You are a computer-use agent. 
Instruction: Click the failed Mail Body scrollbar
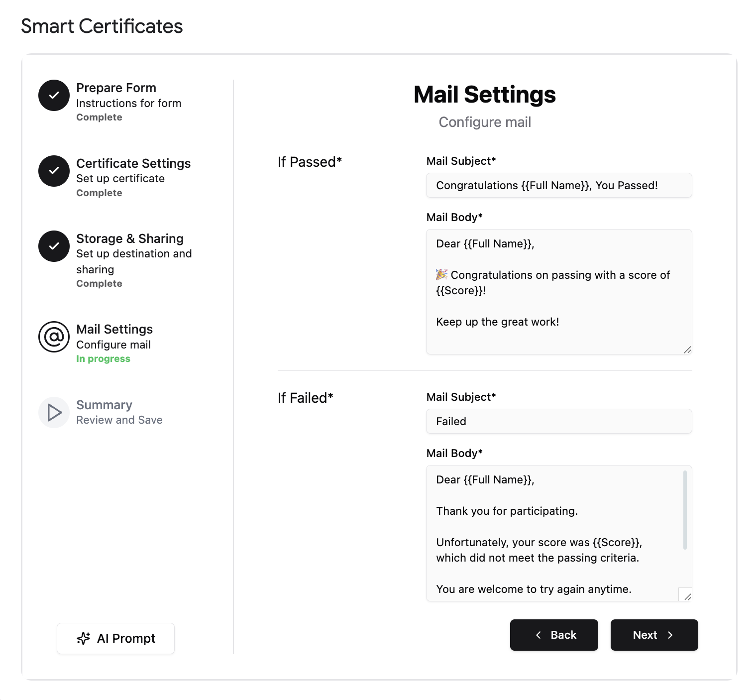click(x=685, y=510)
